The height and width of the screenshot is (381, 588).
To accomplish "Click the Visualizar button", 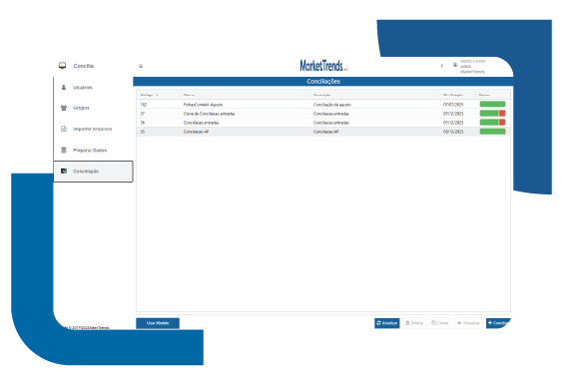I will (469, 323).
